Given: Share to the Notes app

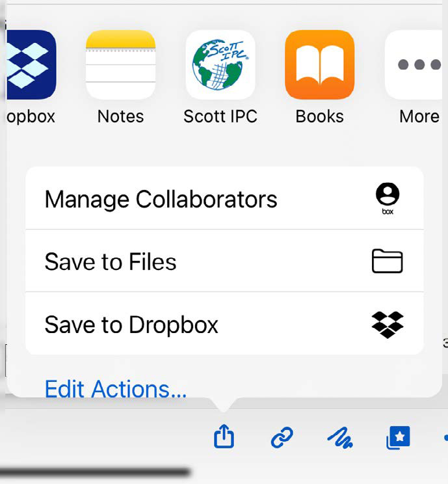Looking at the screenshot, I should coord(121,64).
